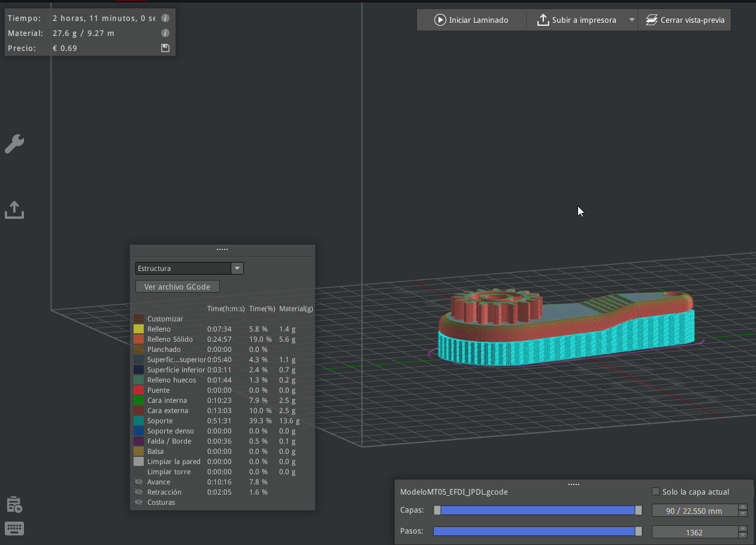Increase the Capas layer value with up arrow
The image size is (756, 545).
743,508
